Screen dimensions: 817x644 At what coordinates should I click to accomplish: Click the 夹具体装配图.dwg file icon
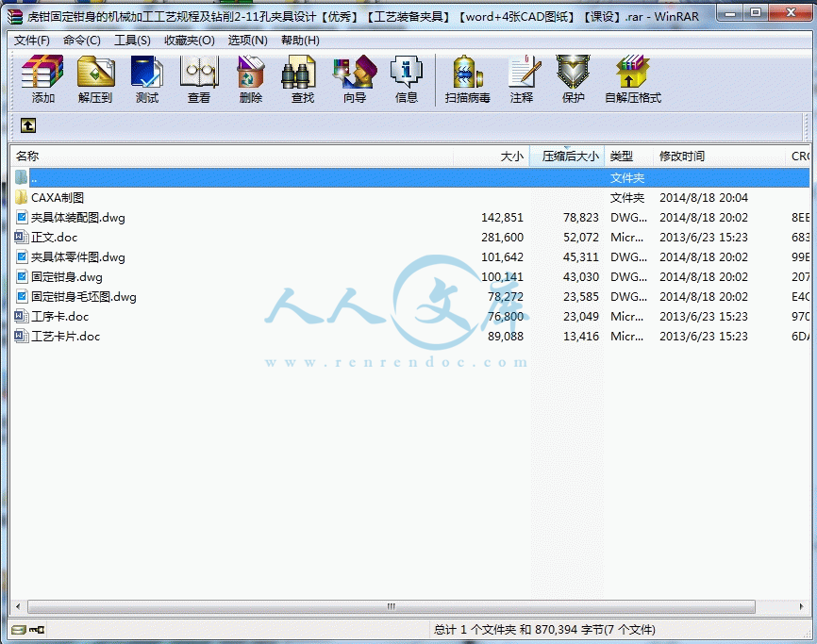click(x=21, y=217)
